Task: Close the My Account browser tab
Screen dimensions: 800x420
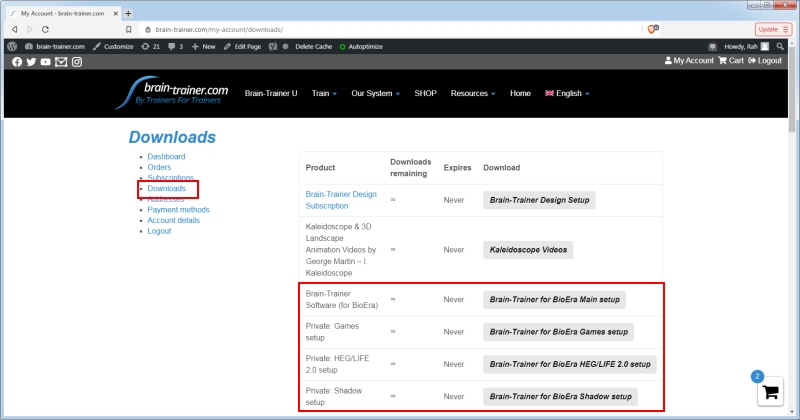Action: [x=115, y=14]
